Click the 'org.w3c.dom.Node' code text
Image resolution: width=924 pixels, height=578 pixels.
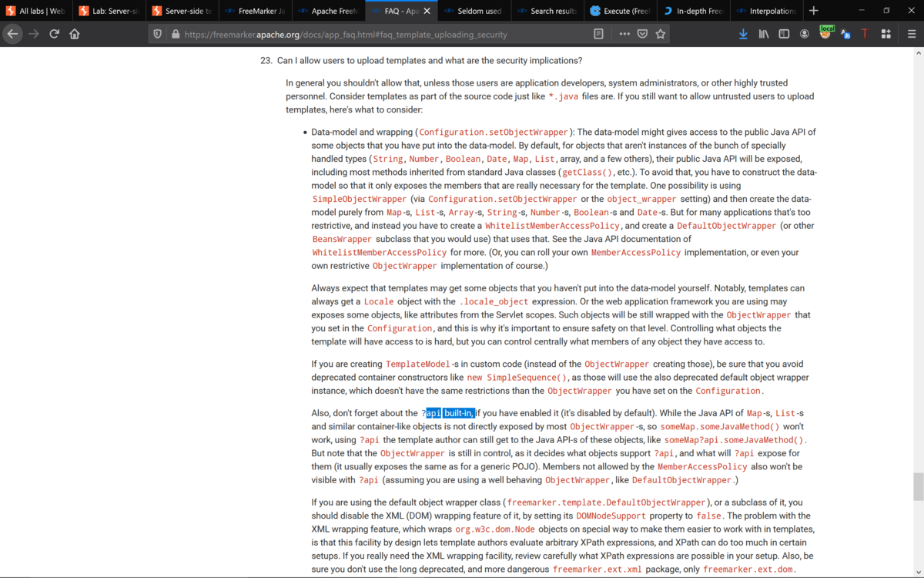[494, 529]
